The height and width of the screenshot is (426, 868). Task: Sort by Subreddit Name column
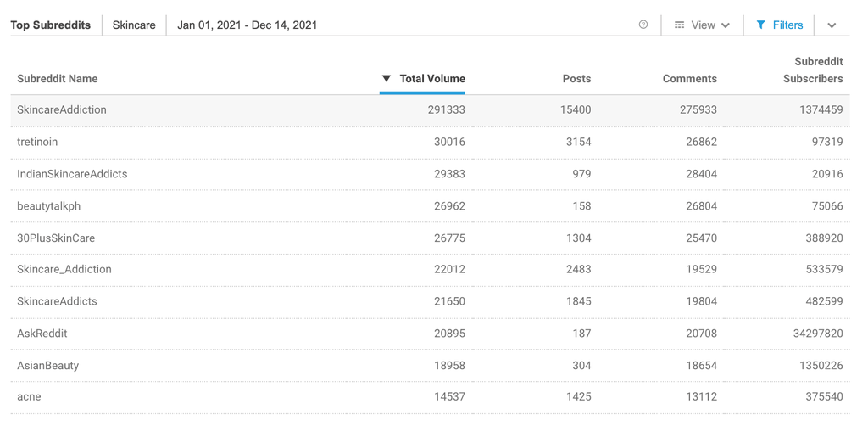coord(58,79)
